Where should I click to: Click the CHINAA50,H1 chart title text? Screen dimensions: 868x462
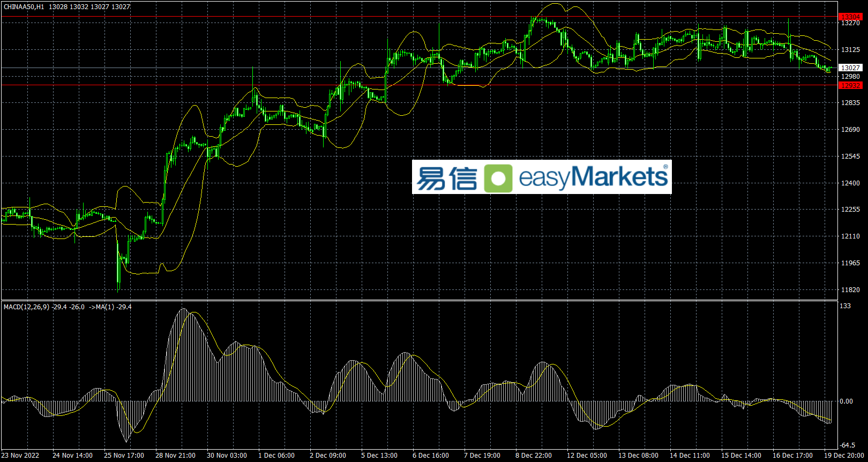24,7
